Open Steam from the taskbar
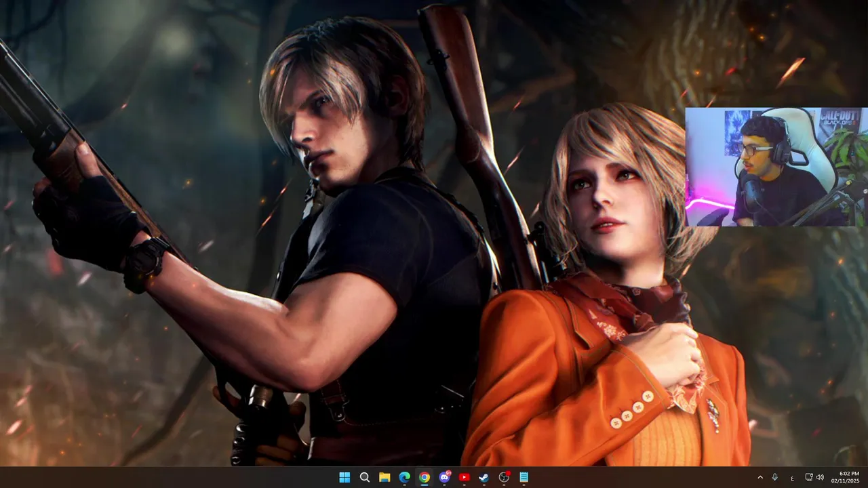The image size is (868, 488). [x=484, y=477]
